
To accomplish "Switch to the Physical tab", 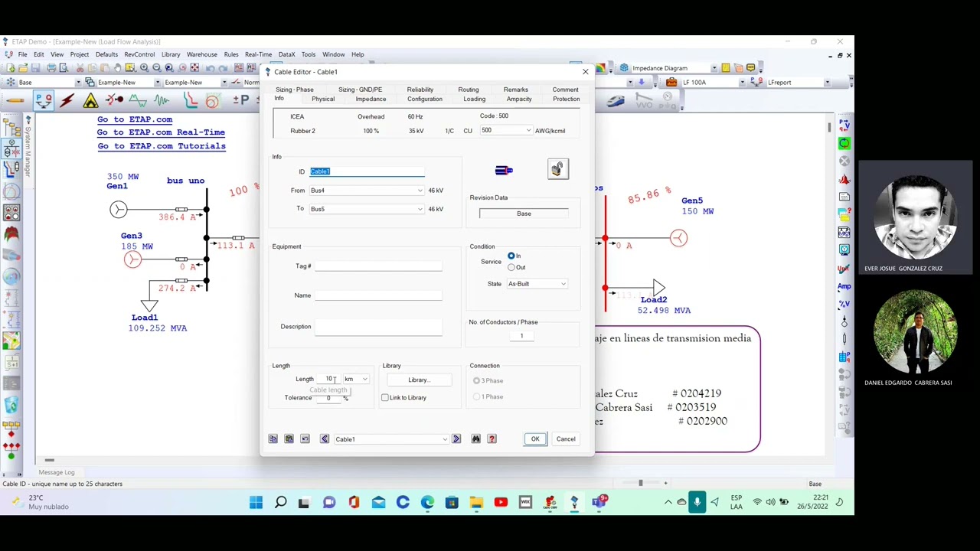I will click(x=322, y=99).
